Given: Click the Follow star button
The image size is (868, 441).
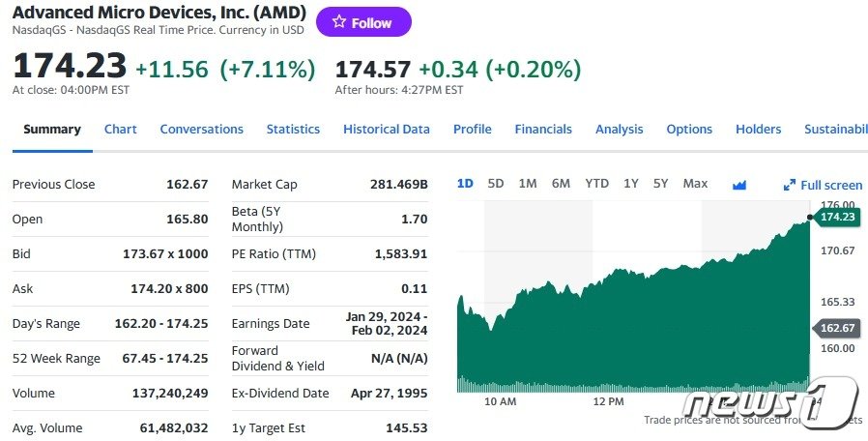Looking at the screenshot, I should 363,22.
